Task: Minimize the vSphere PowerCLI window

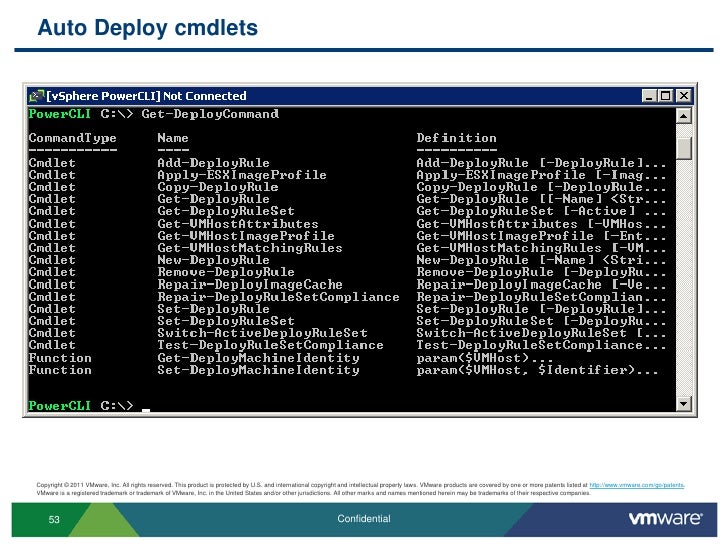Action: pos(649,96)
